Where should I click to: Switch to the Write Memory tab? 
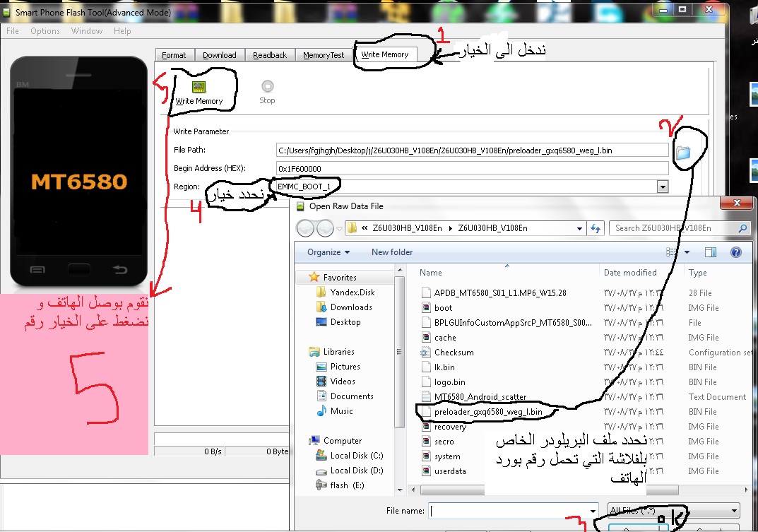coord(385,54)
